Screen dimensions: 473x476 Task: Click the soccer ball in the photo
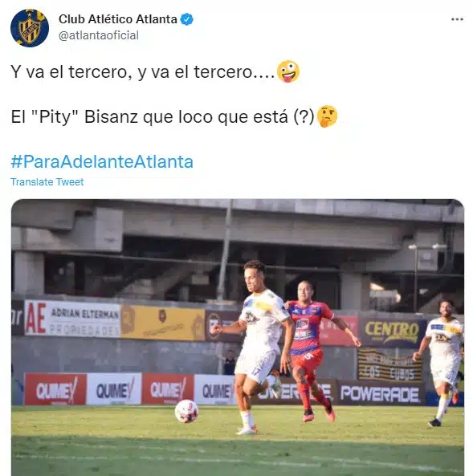[x=186, y=411]
